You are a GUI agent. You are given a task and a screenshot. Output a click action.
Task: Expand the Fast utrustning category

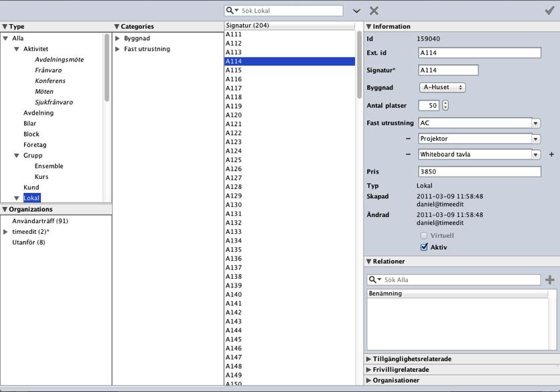tap(117, 49)
